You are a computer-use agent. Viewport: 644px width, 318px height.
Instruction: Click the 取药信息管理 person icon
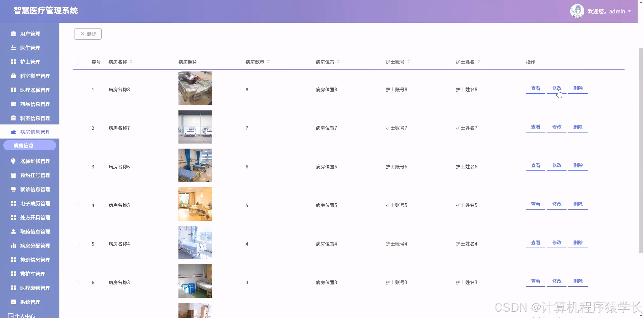click(x=13, y=231)
